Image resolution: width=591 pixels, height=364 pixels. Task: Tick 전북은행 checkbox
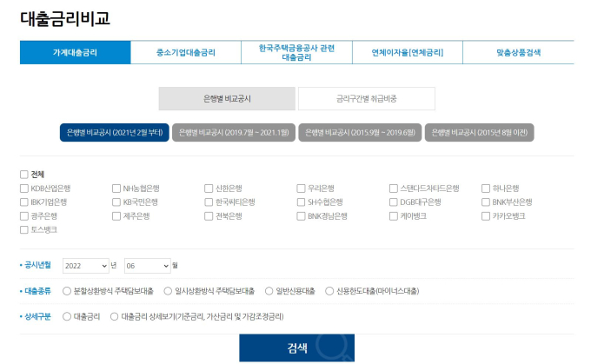pos(209,216)
